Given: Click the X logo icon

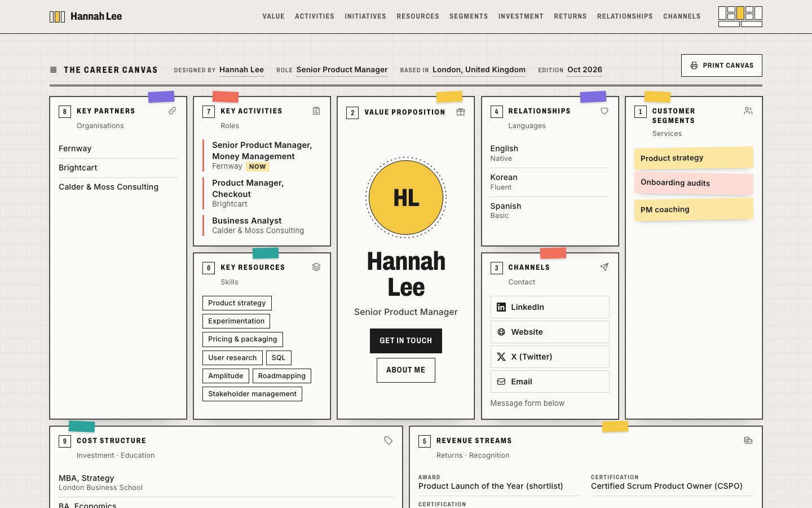Looking at the screenshot, I should (x=501, y=357).
